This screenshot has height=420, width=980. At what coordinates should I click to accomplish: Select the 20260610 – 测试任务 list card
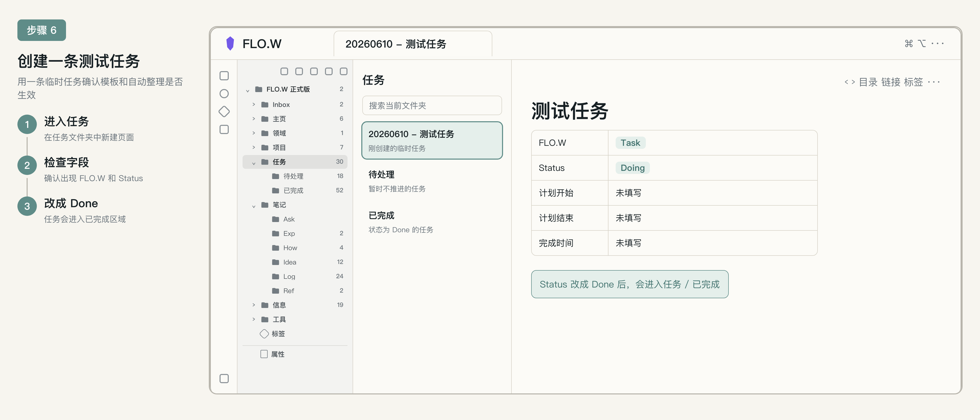point(432,140)
